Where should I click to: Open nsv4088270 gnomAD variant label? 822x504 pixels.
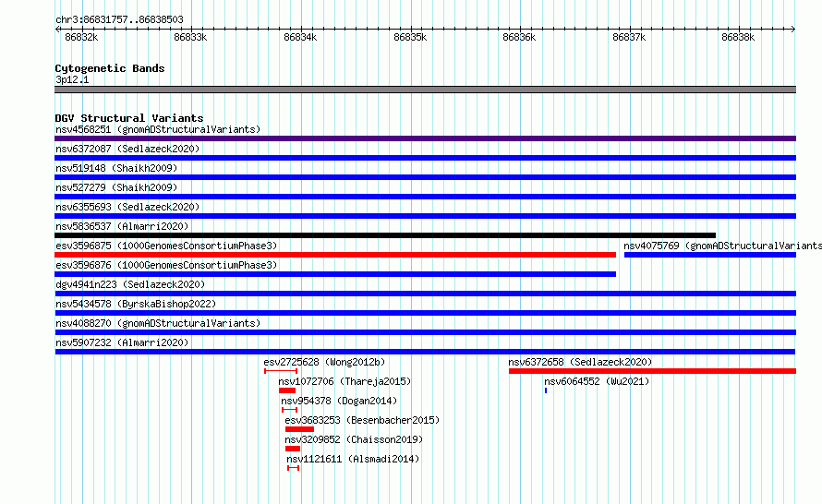tap(158, 323)
